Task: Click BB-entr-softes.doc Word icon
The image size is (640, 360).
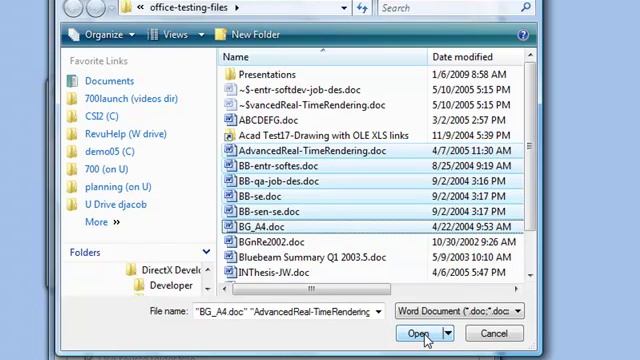Action: point(230,166)
